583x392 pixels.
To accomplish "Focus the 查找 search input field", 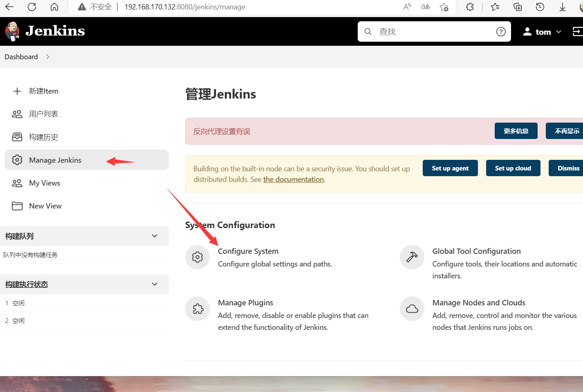I will 434,31.
